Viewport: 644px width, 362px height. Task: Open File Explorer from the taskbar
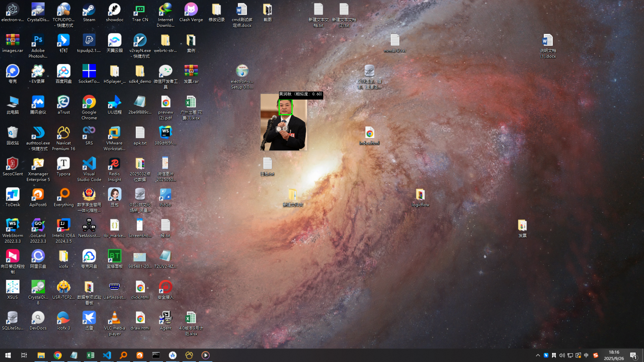[41, 355]
